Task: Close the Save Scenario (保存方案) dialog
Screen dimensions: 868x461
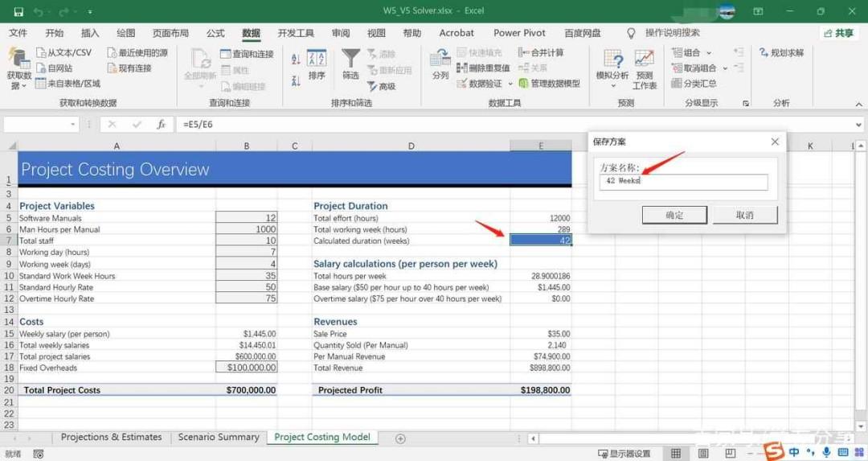Action: pyautogui.click(x=775, y=142)
